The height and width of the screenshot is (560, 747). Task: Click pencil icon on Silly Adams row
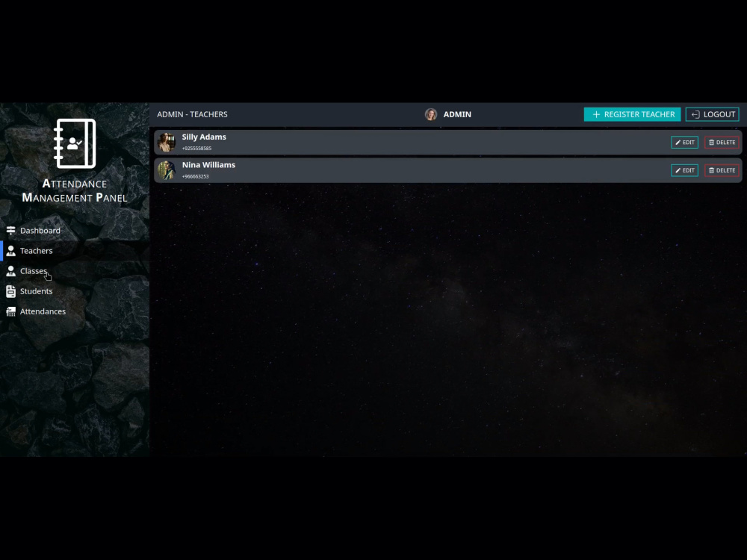678,143
